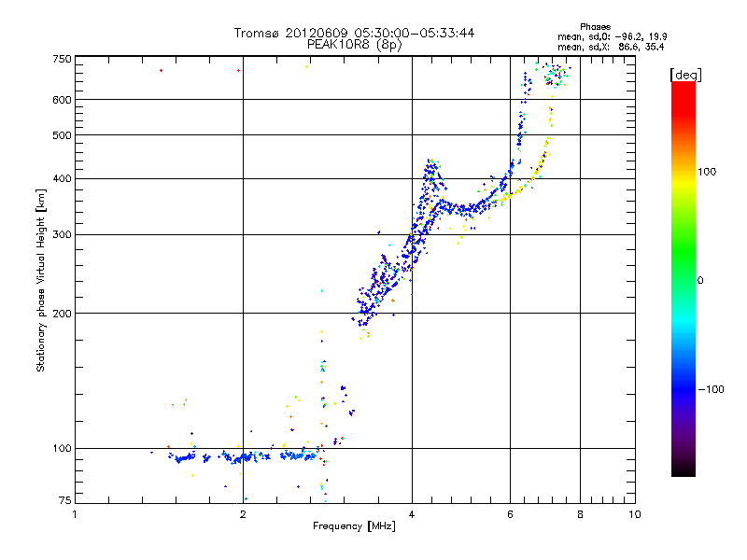Click the y-axis tick label '75'
747x560 pixels.
pos(65,500)
